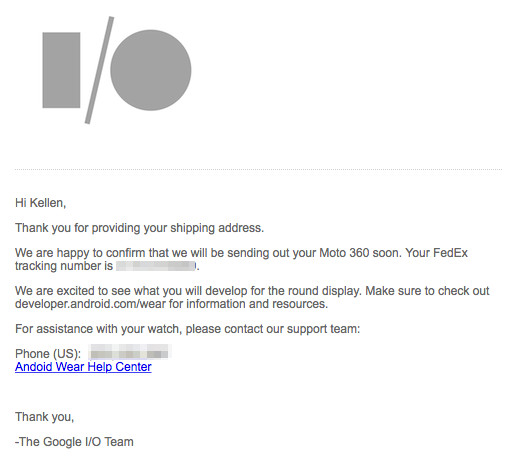Screen dimensions: 511x456
Task: Click the blurred FedEx tracking number
Action: pos(156,266)
